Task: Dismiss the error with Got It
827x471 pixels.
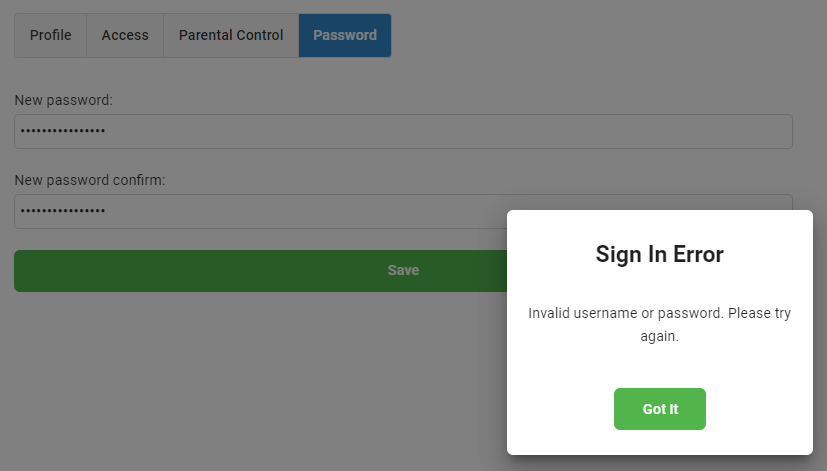Action: click(660, 409)
